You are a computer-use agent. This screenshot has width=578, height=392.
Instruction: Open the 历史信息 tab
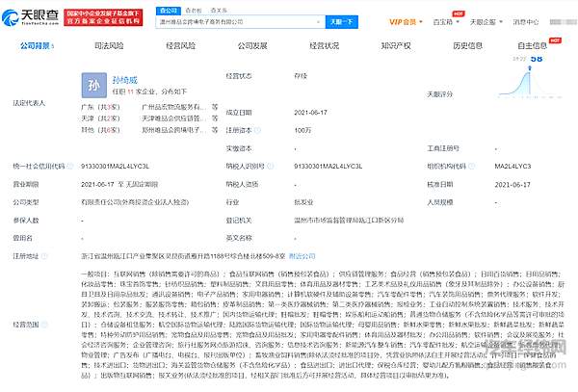point(467,45)
